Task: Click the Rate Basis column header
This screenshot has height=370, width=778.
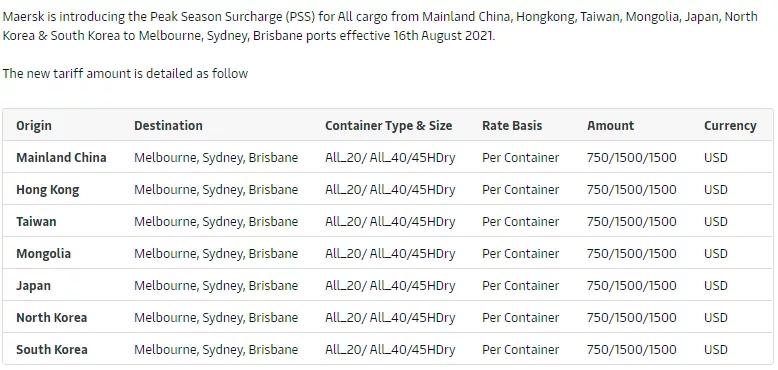Action: click(x=512, y=125)
